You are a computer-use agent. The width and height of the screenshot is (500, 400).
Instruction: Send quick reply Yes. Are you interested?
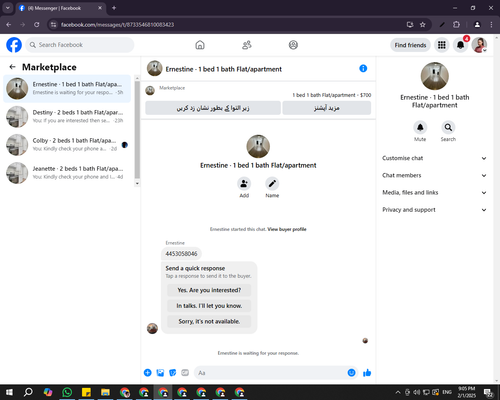209,290
